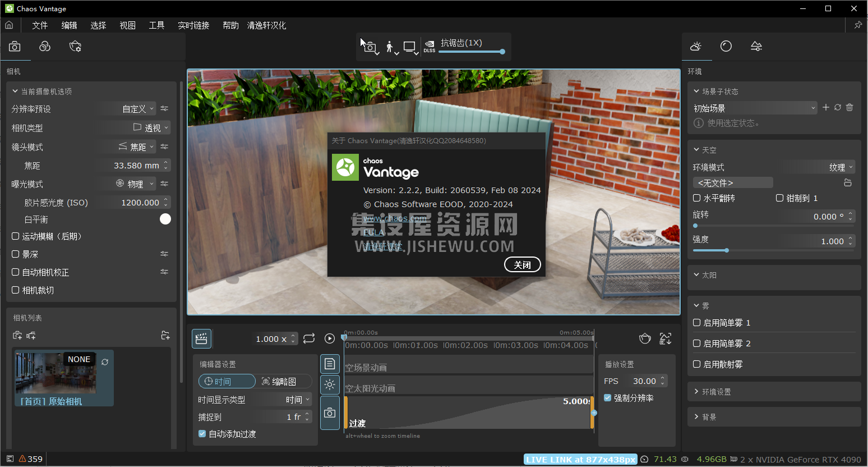The height and width of the screenshot is (467, 868).
Task: Open settings icon beside 自动相机校正
Action: (x=164, y=272)
